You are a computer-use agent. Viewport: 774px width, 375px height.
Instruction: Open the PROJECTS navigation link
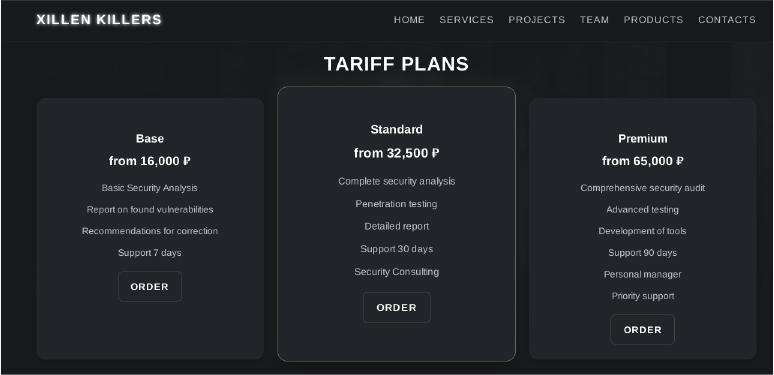(537, 20)
